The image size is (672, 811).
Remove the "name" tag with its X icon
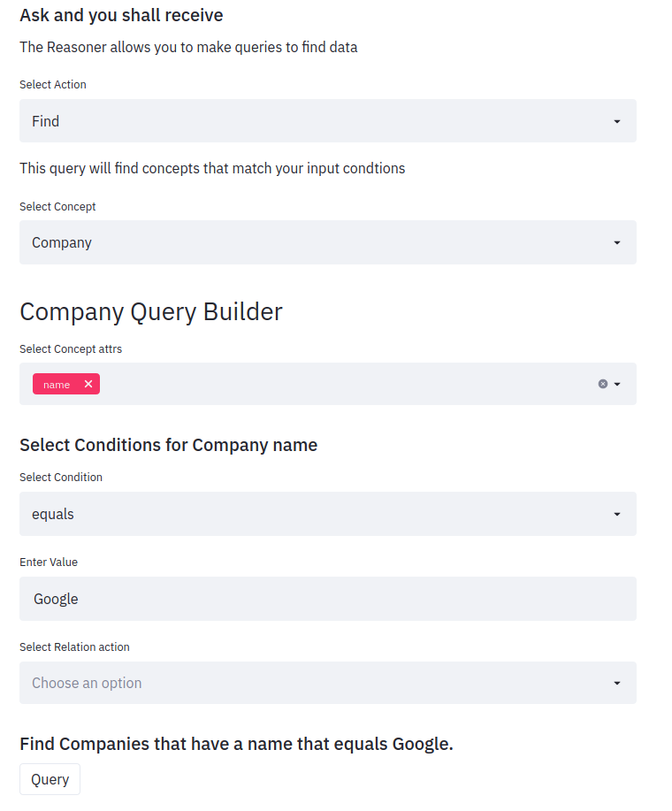88,384
